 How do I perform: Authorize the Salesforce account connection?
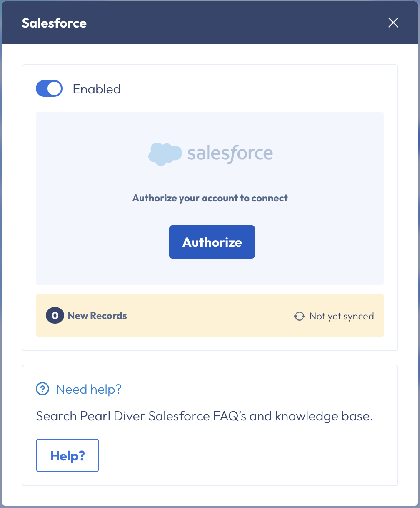(212, 242)
